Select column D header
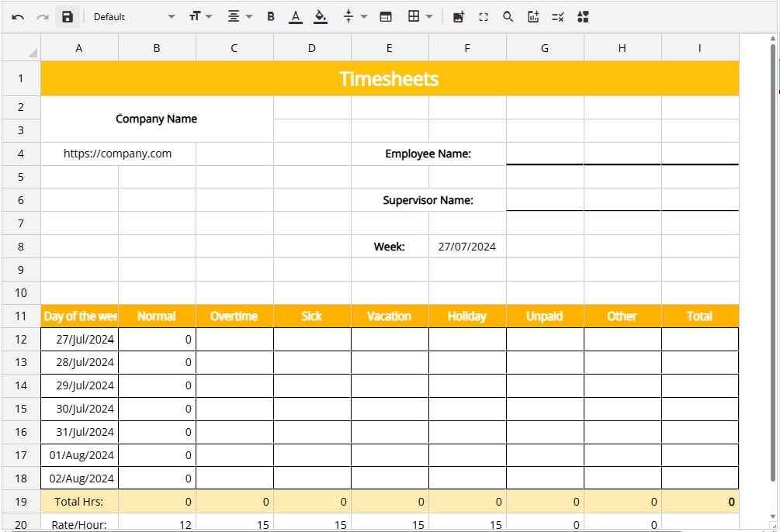The image size is (780, 532). (312, 48)
